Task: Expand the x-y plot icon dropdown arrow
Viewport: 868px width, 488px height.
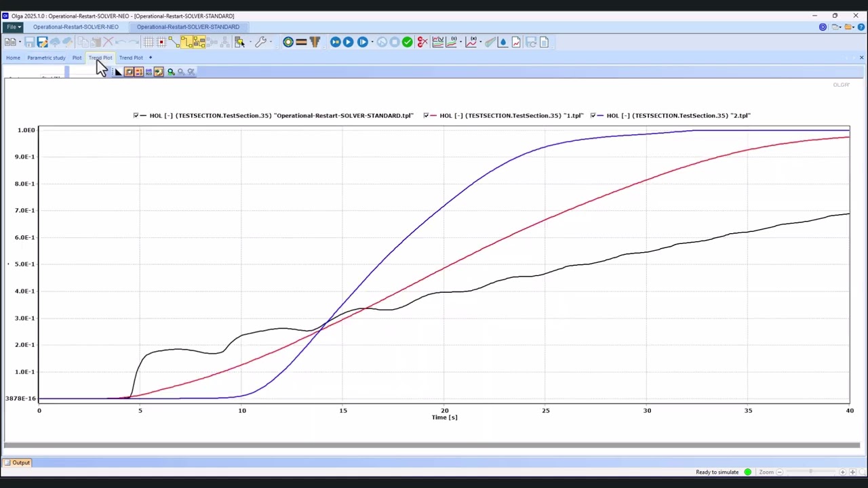Action: click(481, 42)
